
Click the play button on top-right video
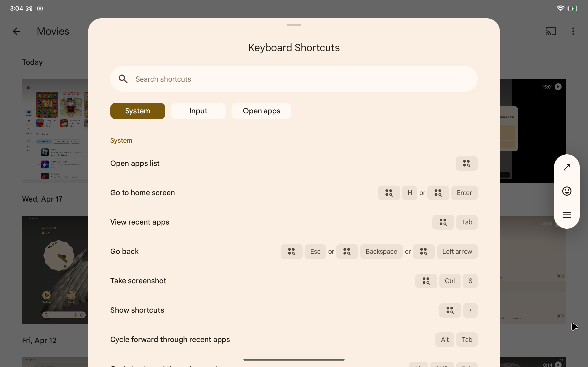click(560, 87)
